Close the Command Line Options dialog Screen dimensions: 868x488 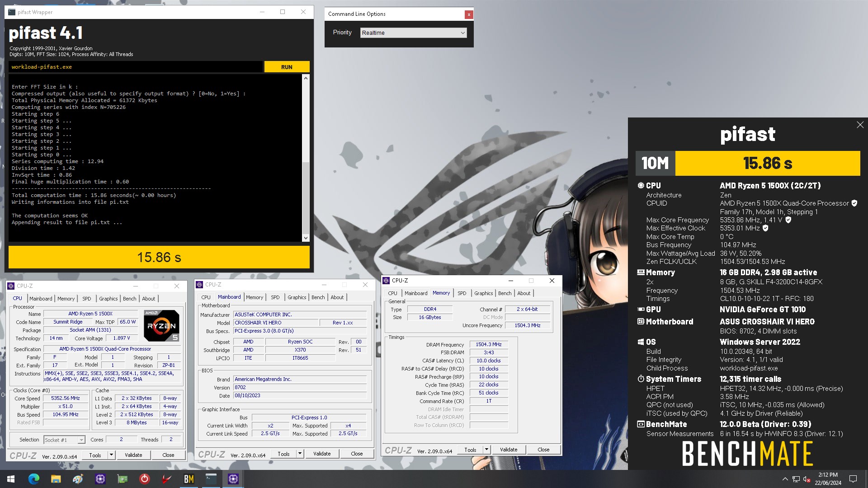coord(469,14)
